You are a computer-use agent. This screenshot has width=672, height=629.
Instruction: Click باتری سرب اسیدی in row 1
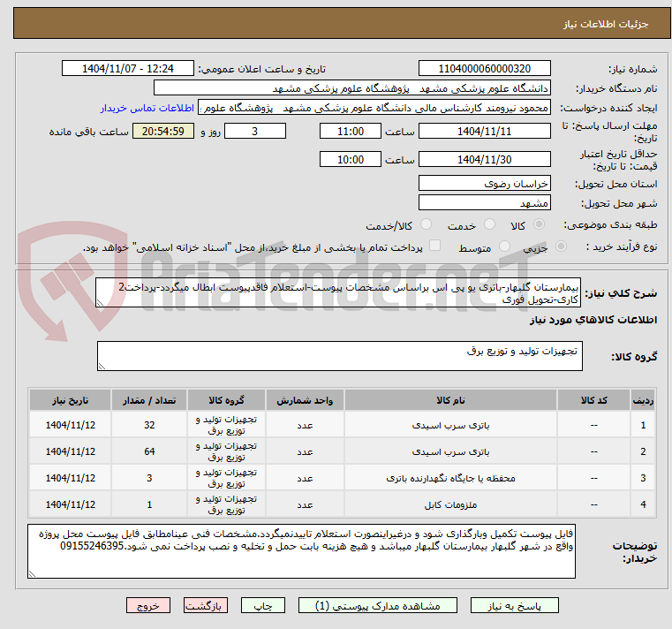[x=450, y=425]
